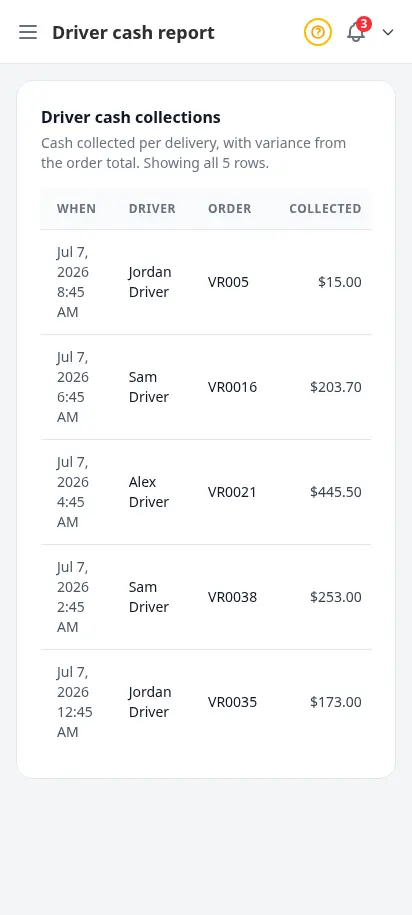Open the hamburger navigation menu
Screen dimensions: 412x915
(28, 32)
